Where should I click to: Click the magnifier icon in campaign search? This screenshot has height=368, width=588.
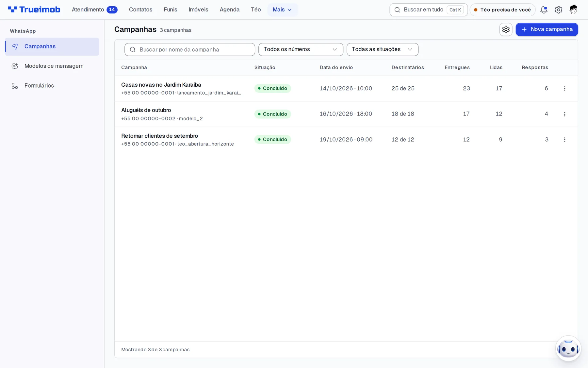[x=133, y=49]
